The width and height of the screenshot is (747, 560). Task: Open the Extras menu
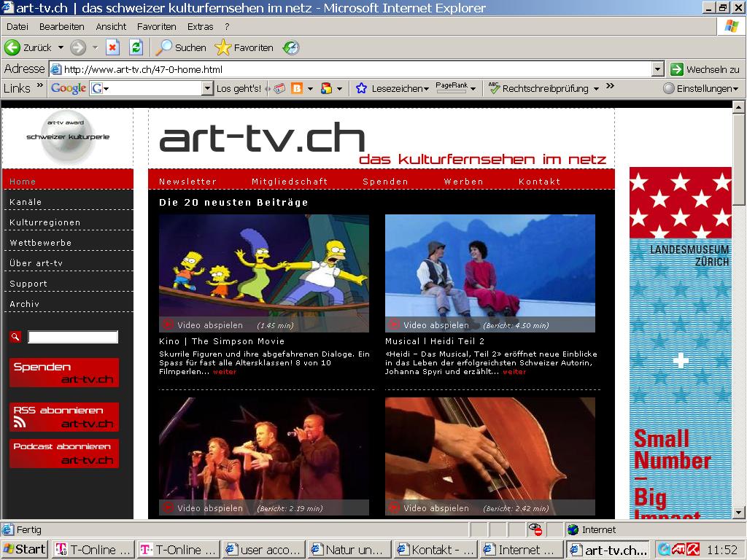tap(201, 26)
